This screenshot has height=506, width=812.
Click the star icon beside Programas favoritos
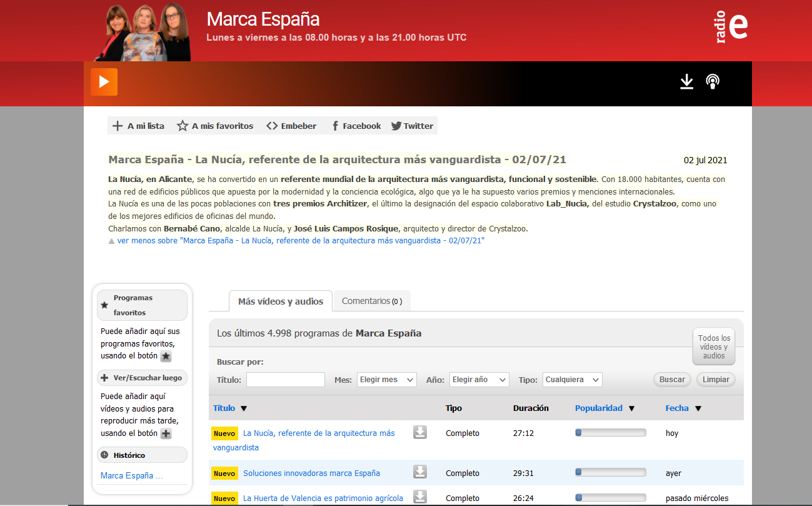pyautogui.click(x=104, y=305)
